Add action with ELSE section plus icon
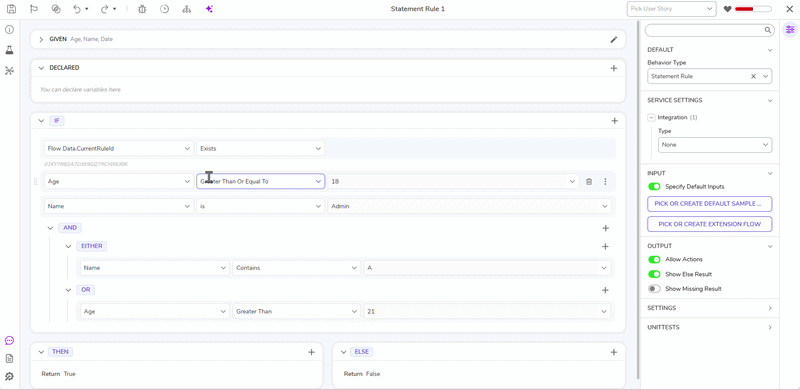The width and height of the screenshot is (800, 390). pyautogui.click(x=614, y=352)
